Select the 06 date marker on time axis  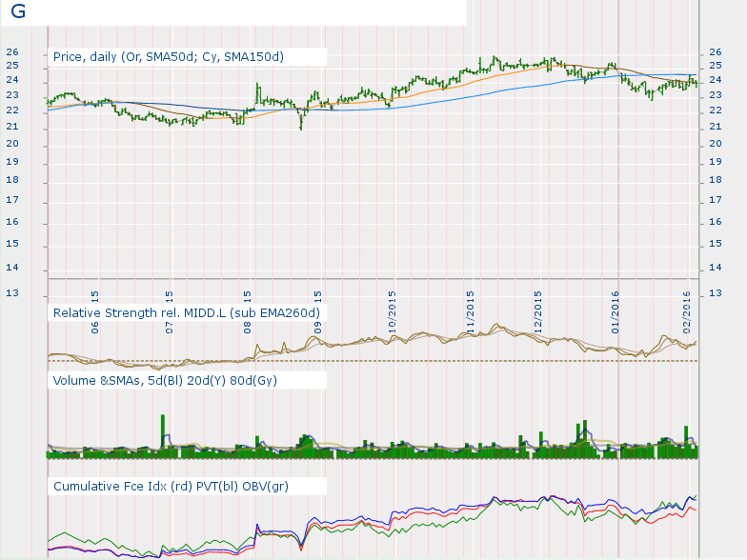[94, 298]
